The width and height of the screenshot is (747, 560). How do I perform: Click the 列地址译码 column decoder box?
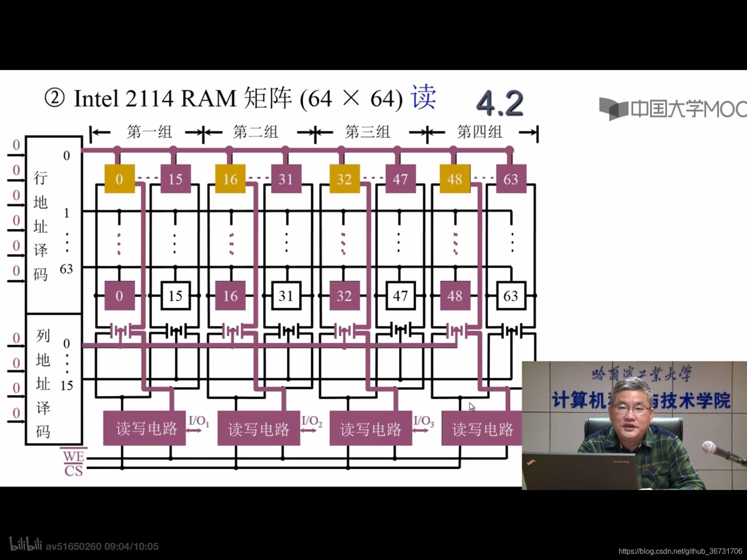tap(54, 379)
